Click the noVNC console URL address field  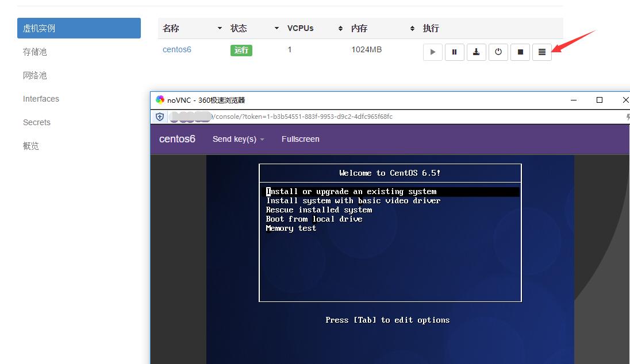point(301,117)
